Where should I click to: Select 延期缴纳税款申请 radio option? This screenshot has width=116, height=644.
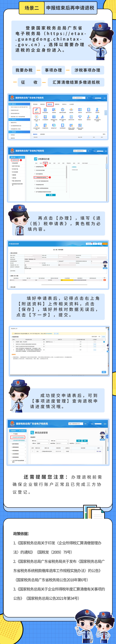pyautogui.click(x=35, y=166)
